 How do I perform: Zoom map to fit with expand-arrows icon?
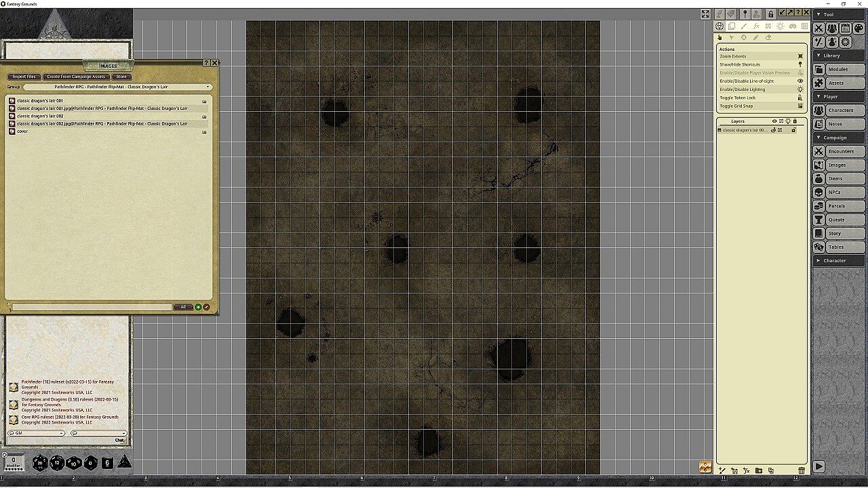[706, 14]
